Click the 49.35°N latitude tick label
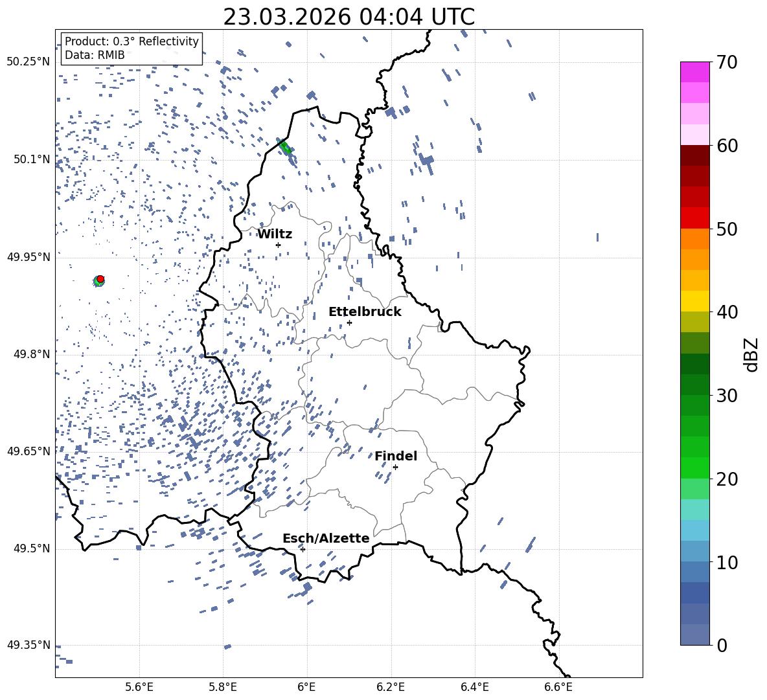The width and height of the screenshot is (767, 700). point(29,645)
